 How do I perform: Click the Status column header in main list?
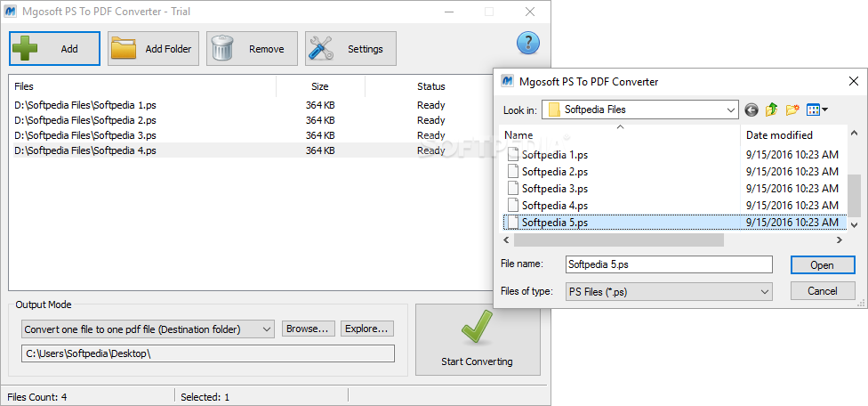click(x=430, y=86)
